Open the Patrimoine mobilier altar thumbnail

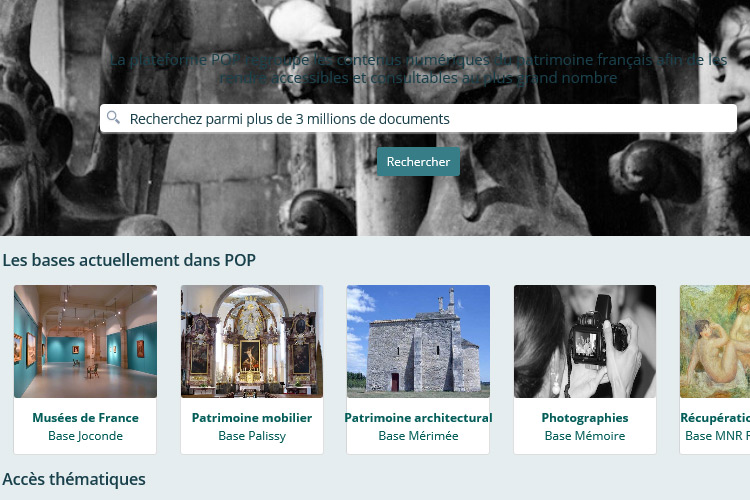(252, 341)
